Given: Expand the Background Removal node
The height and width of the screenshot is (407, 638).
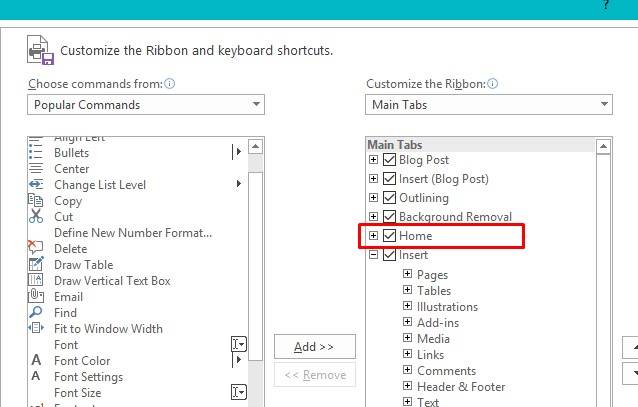Looking at the screenshot, I should pos(373,217).
